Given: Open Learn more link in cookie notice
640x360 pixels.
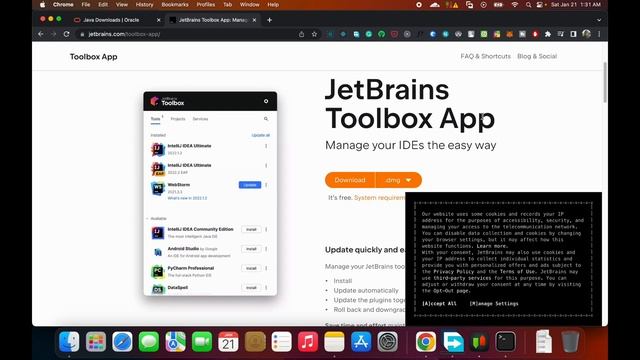Looking at the screenshot, I should point(492,246).
